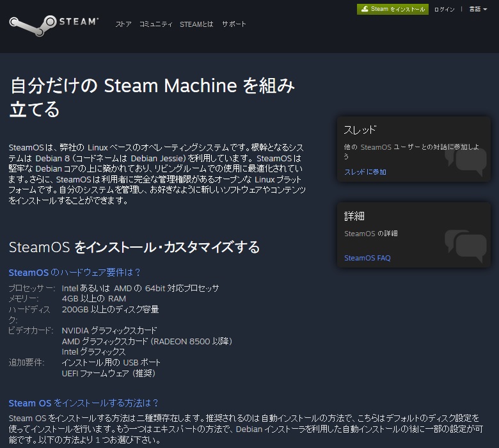Click 他の SteamOS ユーザー description text
This screenshot has width=499, height=448.
pyautogui.click(x=411, y=152)
